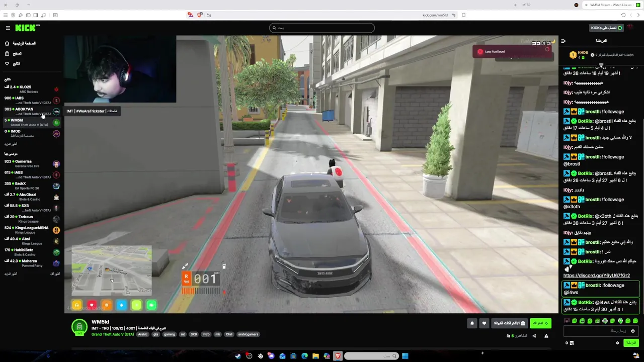
Task: Open emoji picker in chat input
Action: coord(633,331)
